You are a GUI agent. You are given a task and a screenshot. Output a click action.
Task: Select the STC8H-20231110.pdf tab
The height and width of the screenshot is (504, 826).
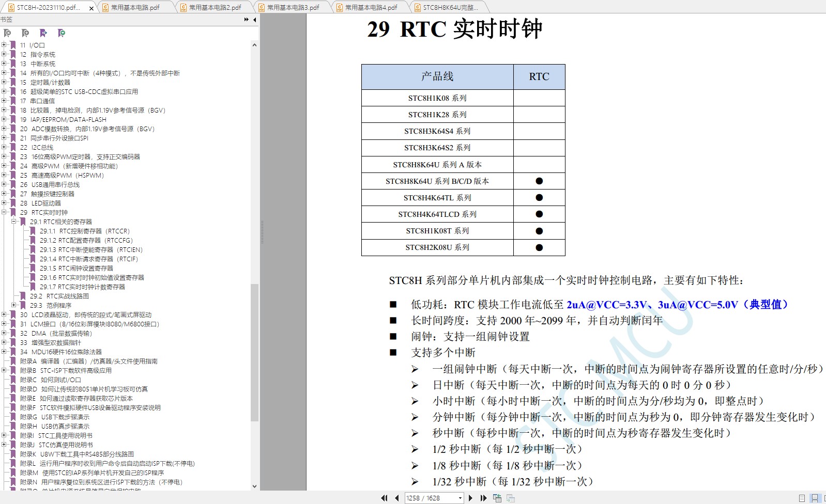(x=48, y=7)
